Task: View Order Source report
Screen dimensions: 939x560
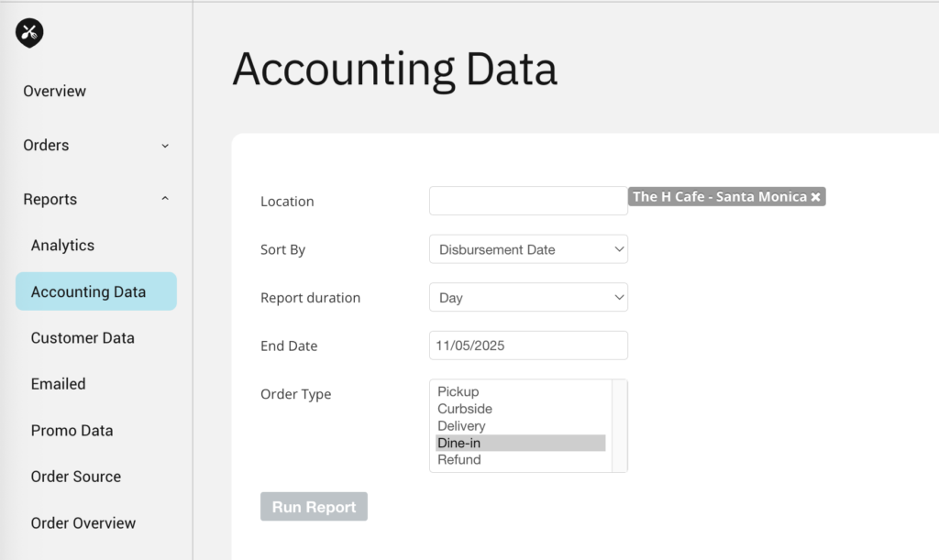Action: pos(75,477)
